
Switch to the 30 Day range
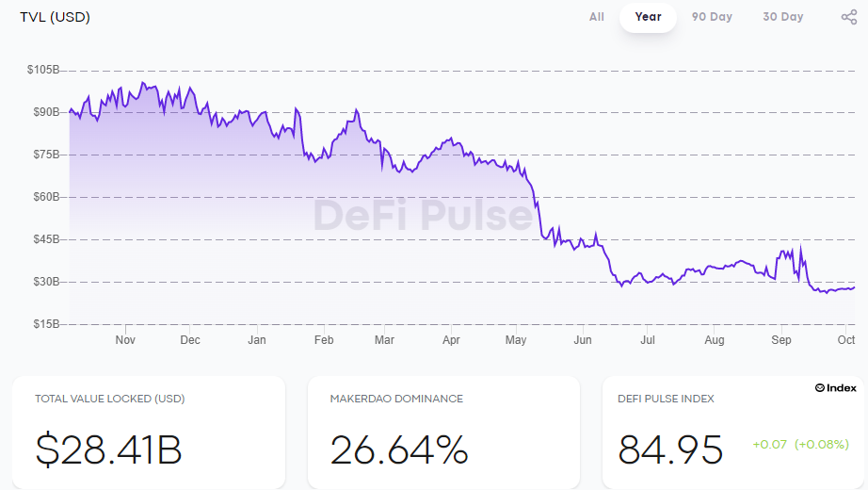click(783, 17)
